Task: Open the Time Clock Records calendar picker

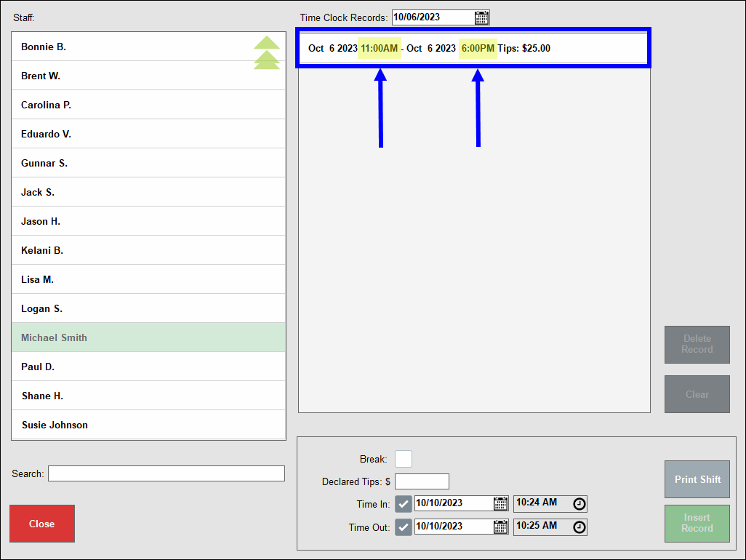Action: pyautogui.click(x=481, y=17)
